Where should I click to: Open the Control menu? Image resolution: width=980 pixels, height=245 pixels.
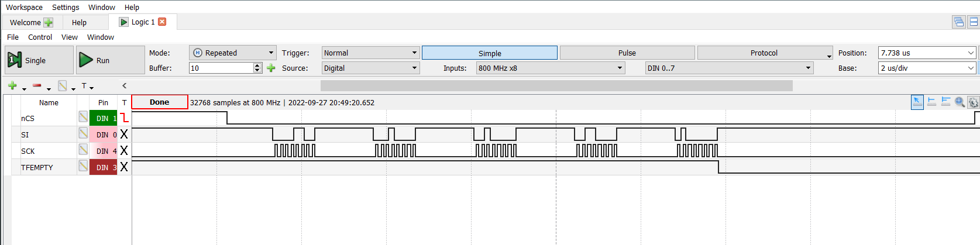40,37
